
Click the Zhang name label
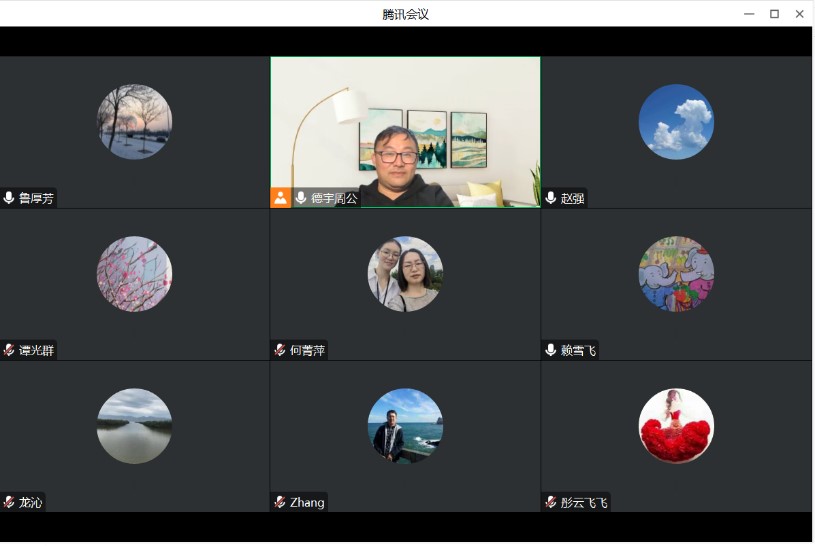307,502
